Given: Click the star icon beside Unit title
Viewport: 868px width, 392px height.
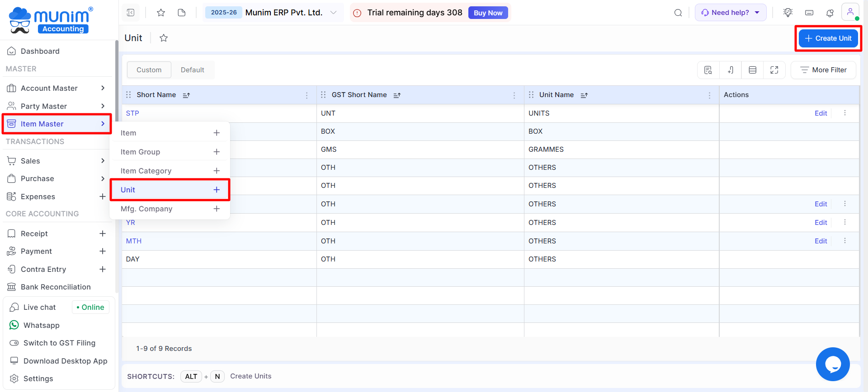Looking at the screenshot, I should 164,38.
